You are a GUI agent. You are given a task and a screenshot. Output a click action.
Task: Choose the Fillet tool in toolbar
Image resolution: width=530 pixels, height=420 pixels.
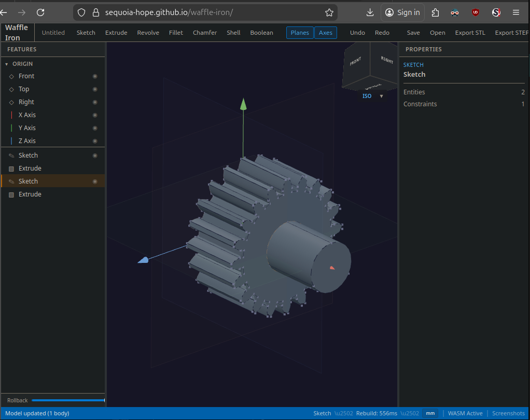176,33
